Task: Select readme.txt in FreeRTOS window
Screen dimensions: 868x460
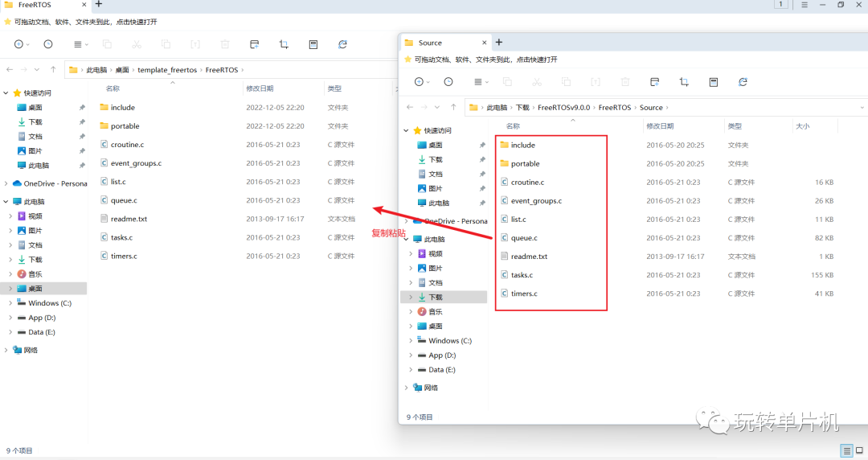Action: (129, 219)
